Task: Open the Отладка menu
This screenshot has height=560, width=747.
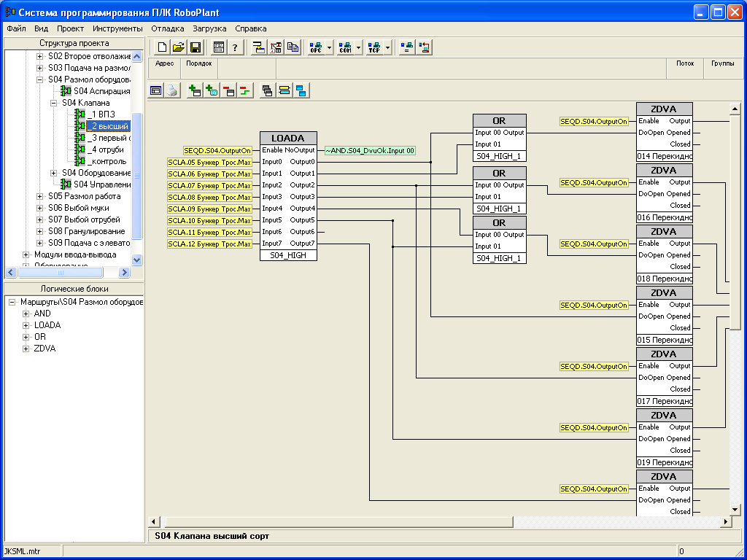Action: (x=167, y=28)
